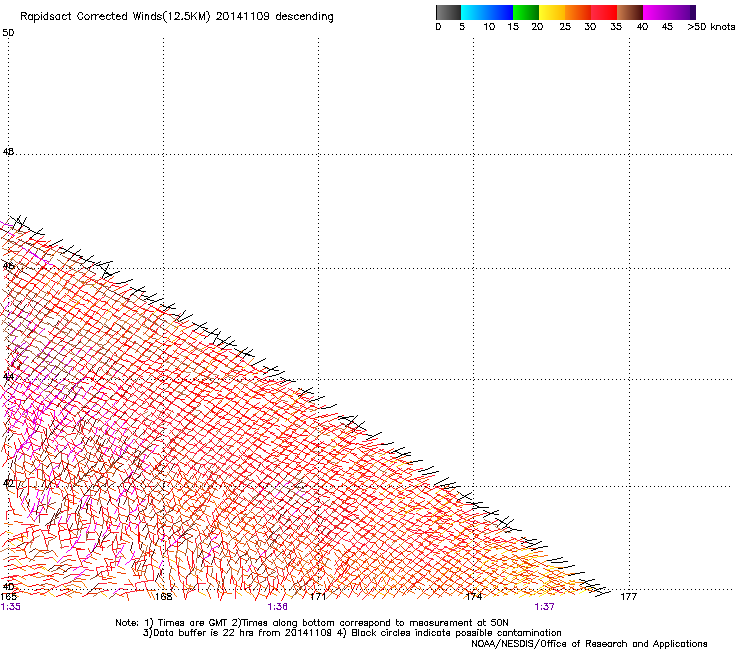
Task: Click the longitude axis label '168'
Action: [x=164, y=597]
